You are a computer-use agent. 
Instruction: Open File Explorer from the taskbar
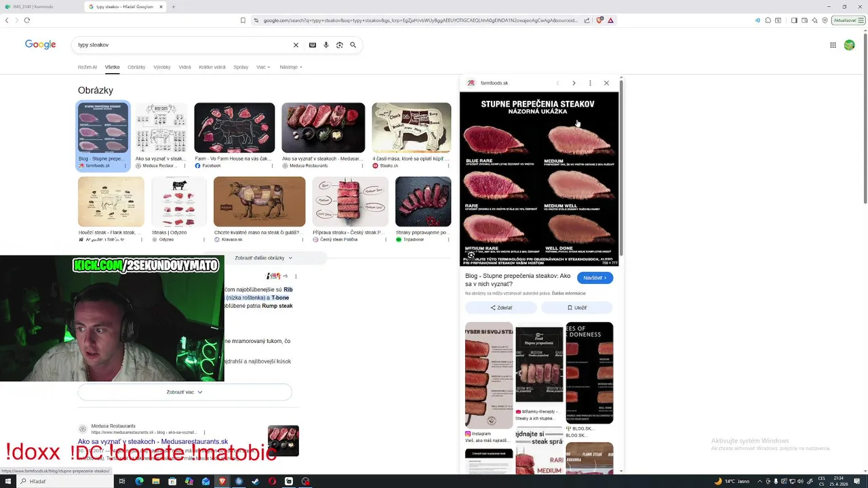[x=155, y=481]
